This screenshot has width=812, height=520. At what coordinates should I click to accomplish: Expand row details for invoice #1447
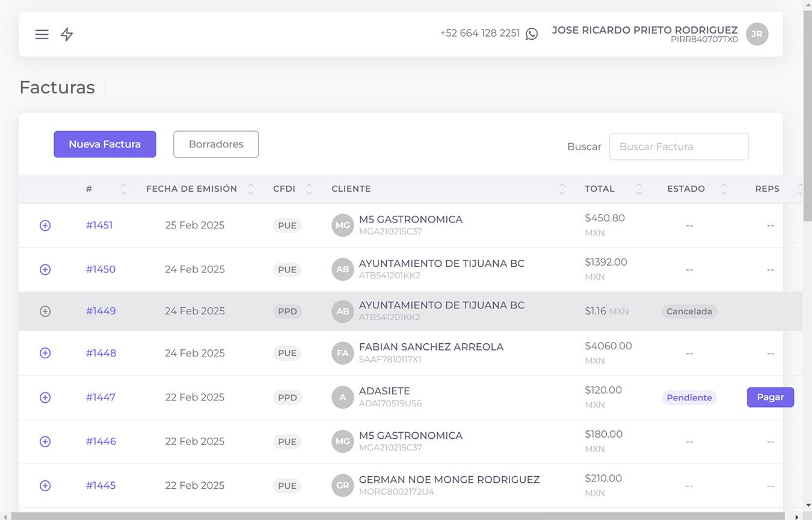click(x=45, y=397)
